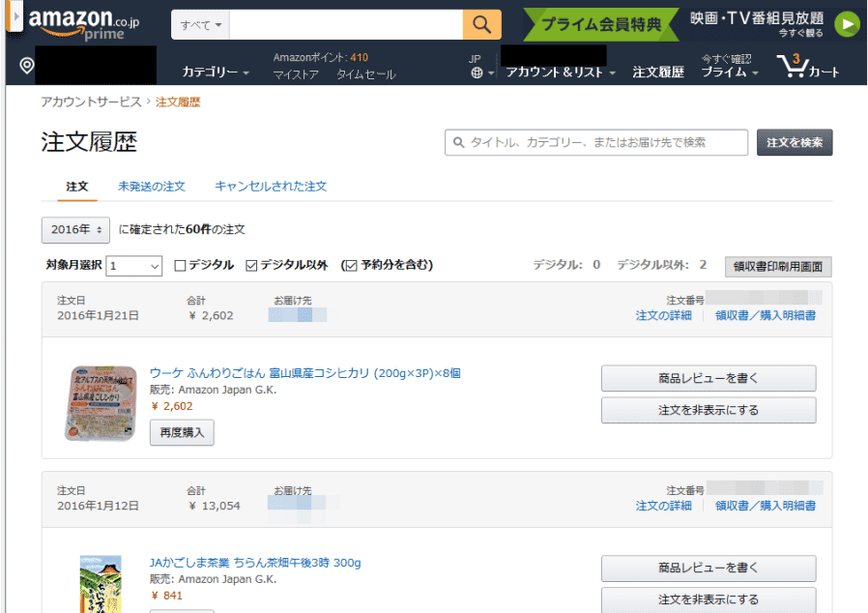Click the main Amazon search input field

tap(346, 25)
